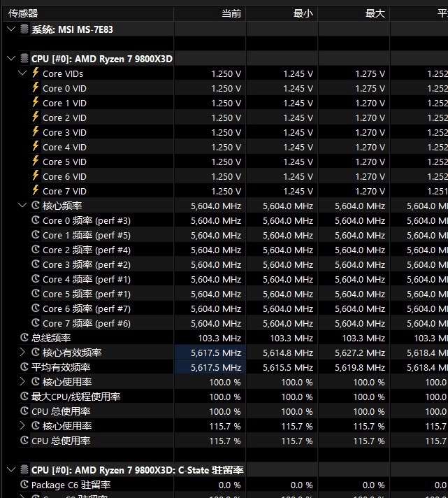This screenshot has width=448, height=498.
Task: Select the 平均有效频率 row label
Action: tap(61, 367)
